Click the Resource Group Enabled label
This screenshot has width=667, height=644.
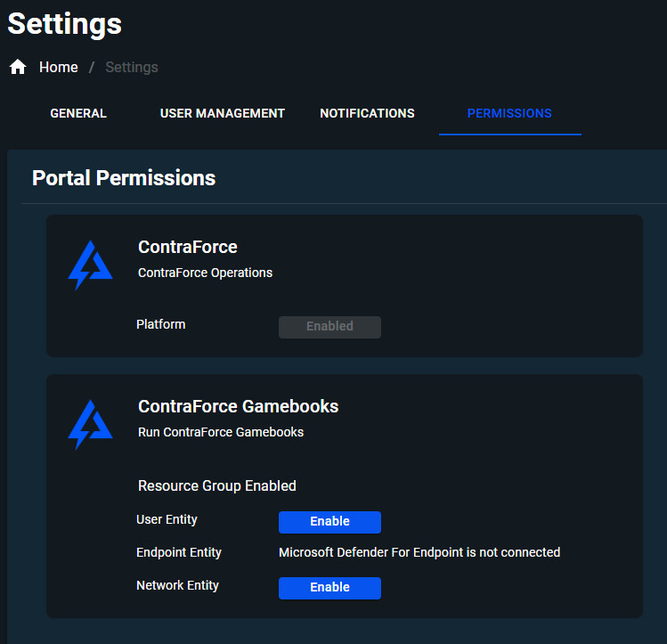point(217,485)
